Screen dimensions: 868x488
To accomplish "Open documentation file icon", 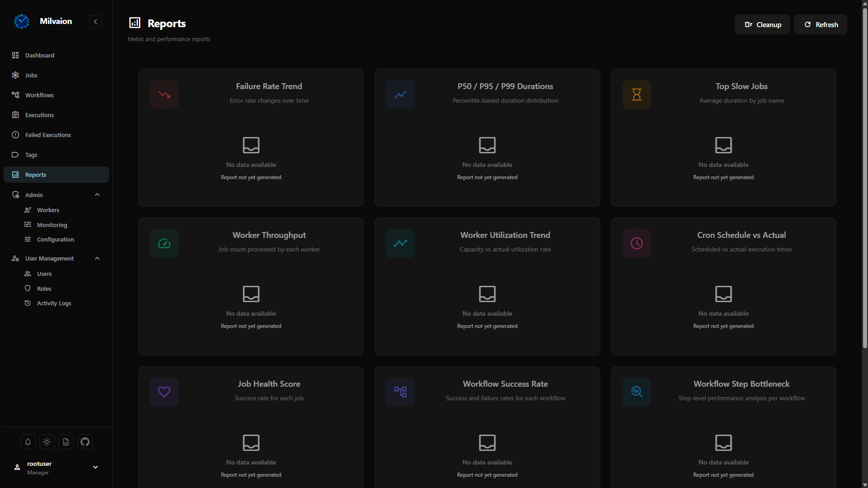I will [66, 442].
